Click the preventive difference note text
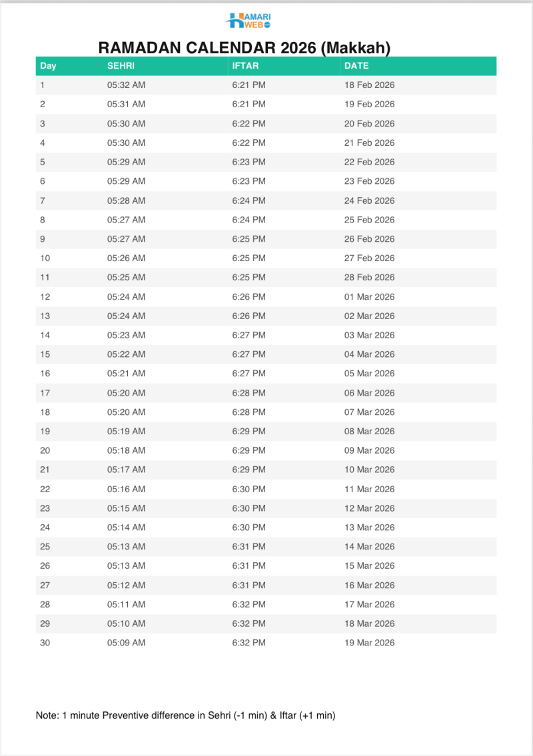 click(185, 715)
